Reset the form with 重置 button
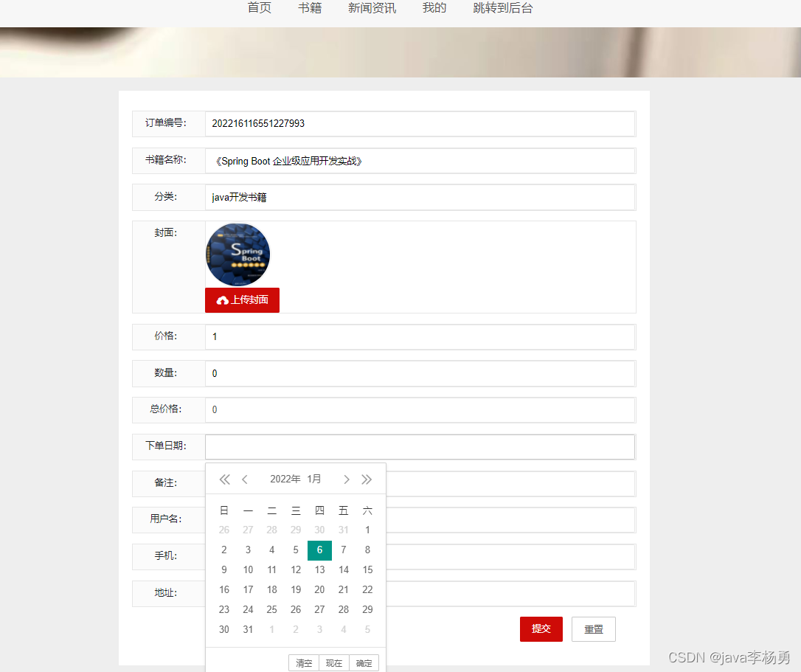The height and width of the screenshot is (672, 801). 593,629
